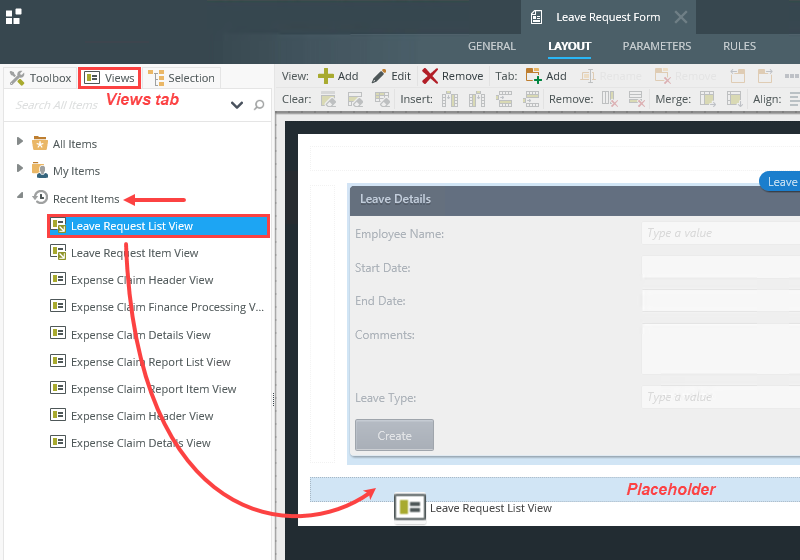This screenshot has width=800, height=560.
Task: Click the search magnifier icon
Action: 259,105
